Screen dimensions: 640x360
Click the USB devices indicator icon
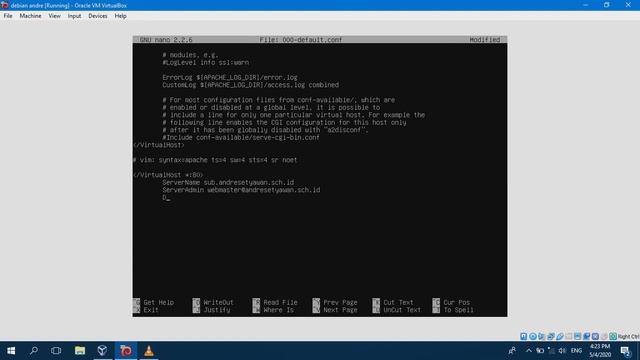(560, 336)
